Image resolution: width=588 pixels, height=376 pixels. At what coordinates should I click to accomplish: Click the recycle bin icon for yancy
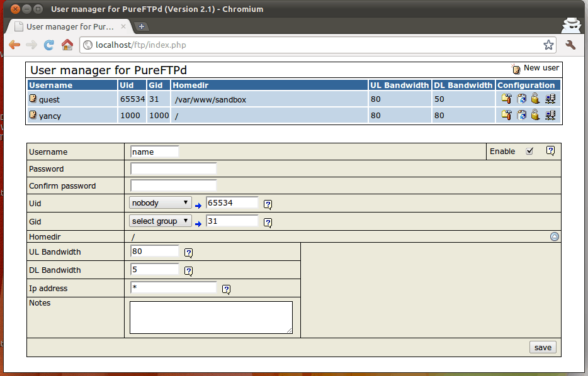[x=521, y=115]
